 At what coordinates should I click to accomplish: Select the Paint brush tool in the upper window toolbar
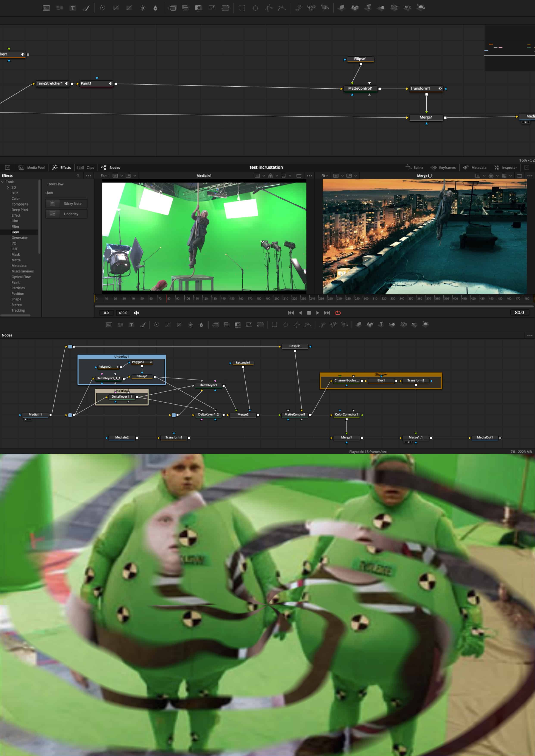(86, 8)
